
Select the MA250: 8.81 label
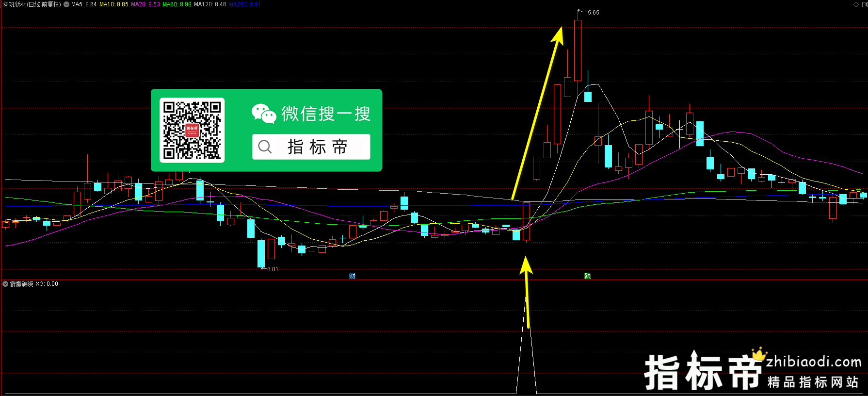tap(245, 4)
